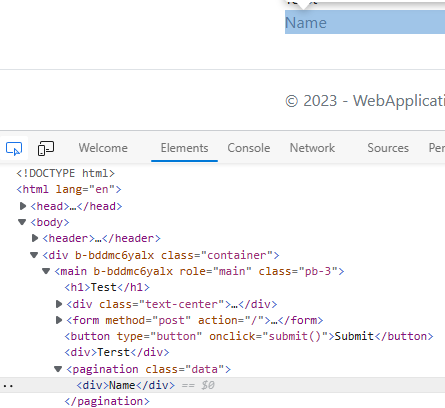Click the 2023 WebApplication footer text

(365, 101)
